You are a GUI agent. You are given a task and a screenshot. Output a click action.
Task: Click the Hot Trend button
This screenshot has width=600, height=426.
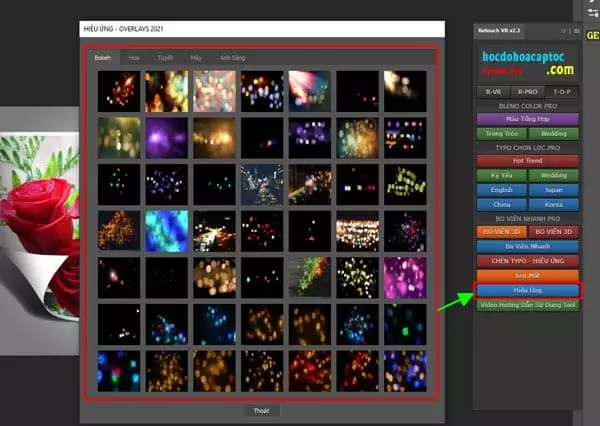coord(527,160)
